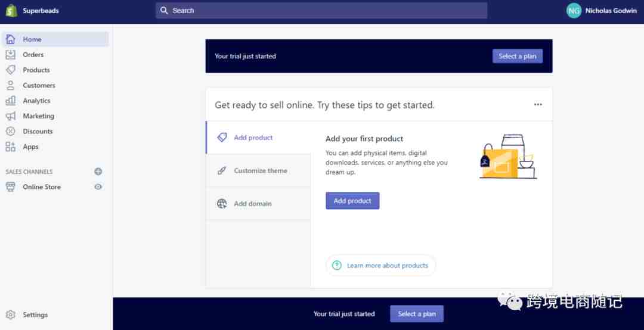The height and width of the screenshot is (330, 644).
Task: Click the question mark help icon
Action: 337,266
